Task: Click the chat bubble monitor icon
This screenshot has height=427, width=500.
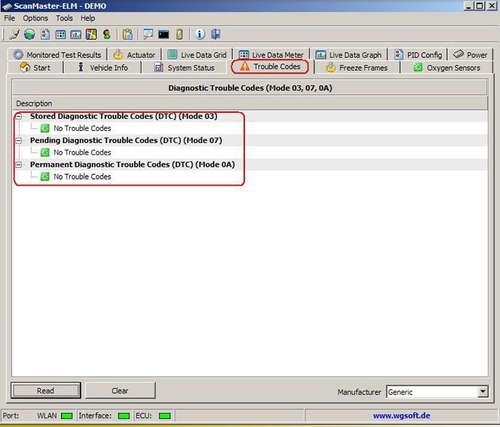Action: coord(148,34)
